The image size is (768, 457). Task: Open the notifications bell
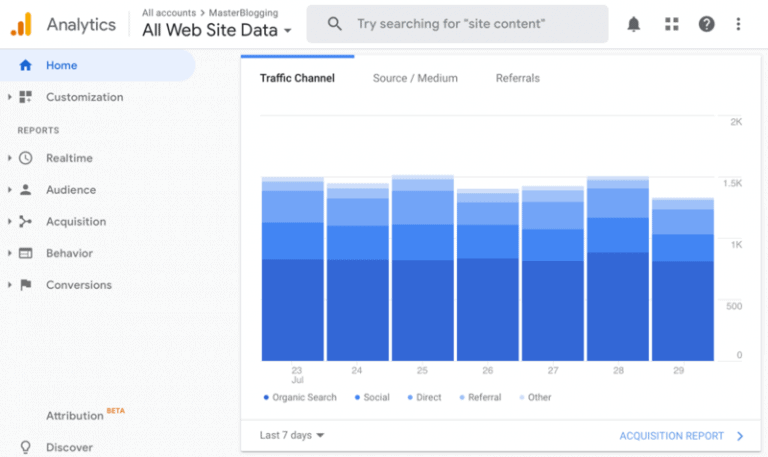[x=633, y=24]
